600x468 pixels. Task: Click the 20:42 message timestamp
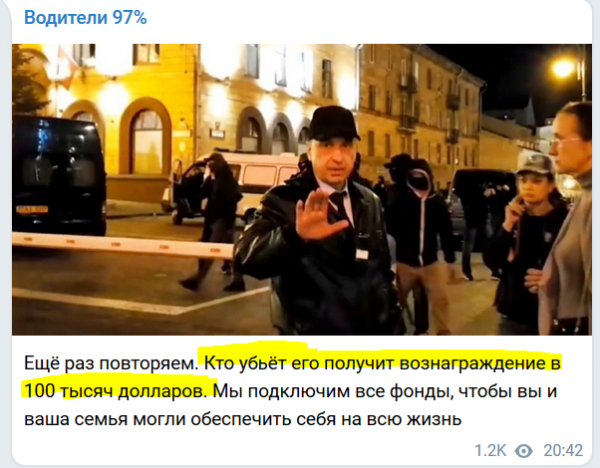tap(563, 450)
